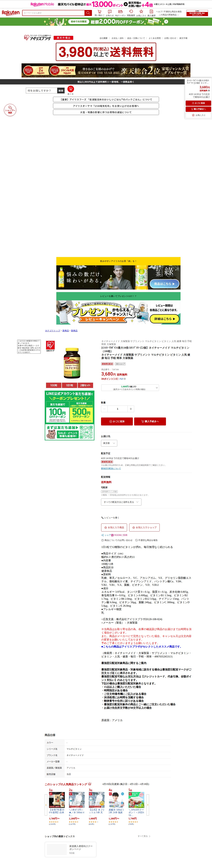The image size is (212, 868).
Task: Open the 最強翌日配送について link
Action: tap(111, 468)
